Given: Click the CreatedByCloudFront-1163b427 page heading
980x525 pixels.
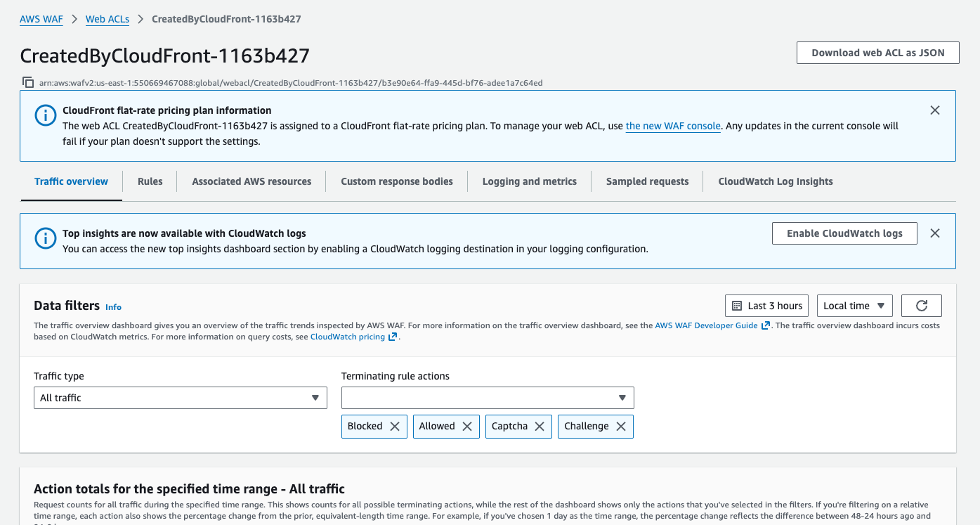Looking at the screenshot, I should tap(165, 56).
